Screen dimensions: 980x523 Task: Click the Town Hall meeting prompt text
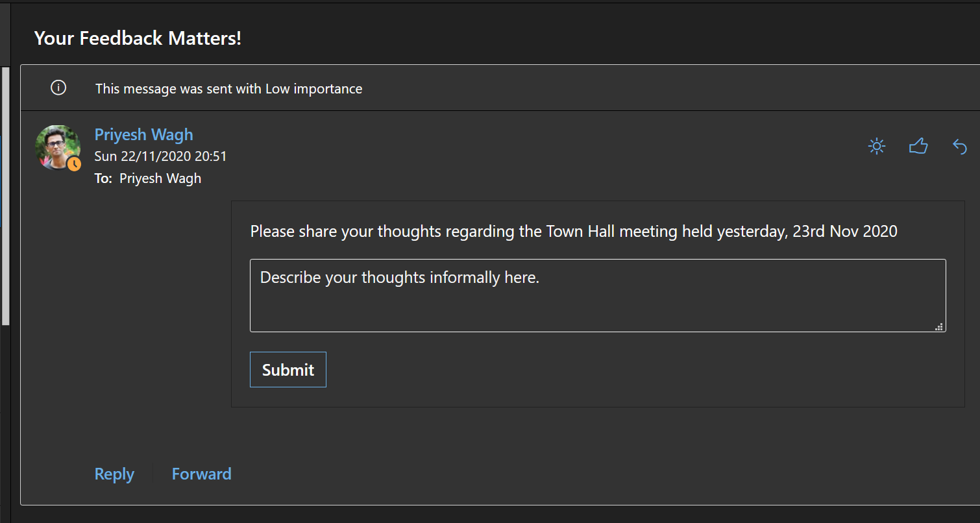pos(574,231)
